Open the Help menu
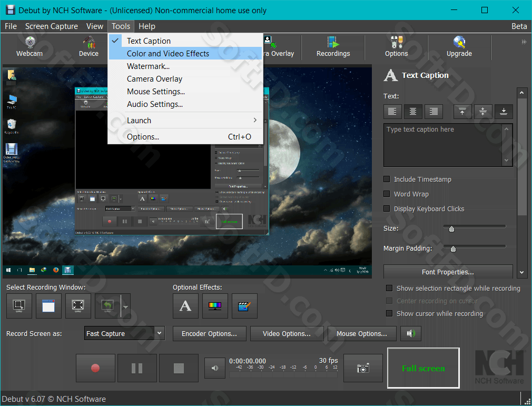Screen dimensions: 532x406 [x=147, y=26]
